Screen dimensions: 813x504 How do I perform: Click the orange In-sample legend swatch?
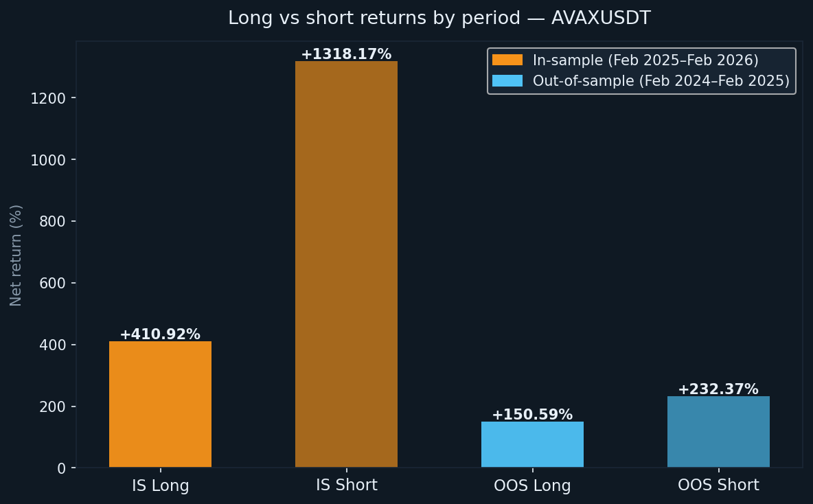click(x=507, y=60)
